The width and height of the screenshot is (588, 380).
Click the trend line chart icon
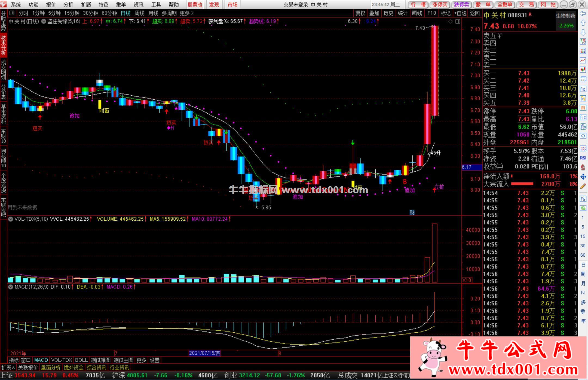pos(583,60)
